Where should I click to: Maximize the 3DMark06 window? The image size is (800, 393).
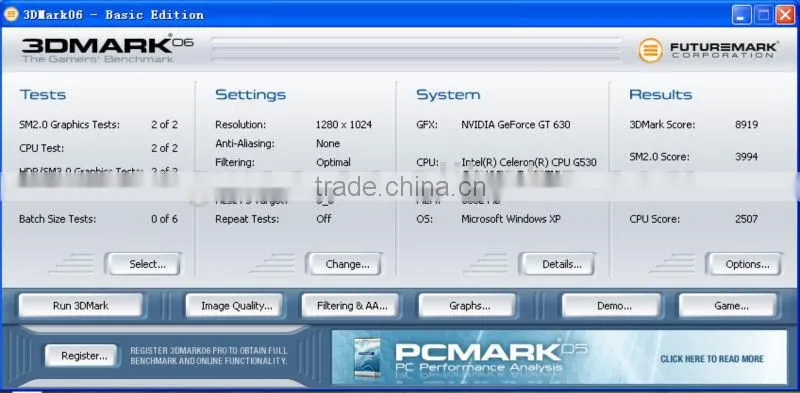[764, 14]
